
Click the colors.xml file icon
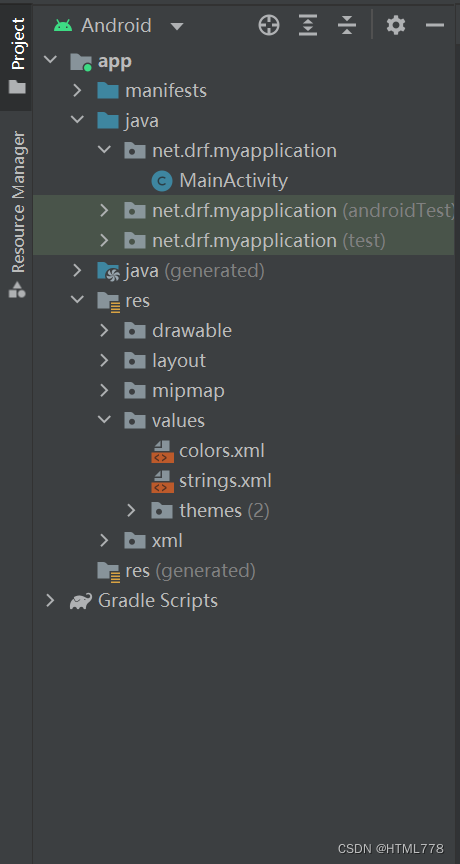(162, 451)
